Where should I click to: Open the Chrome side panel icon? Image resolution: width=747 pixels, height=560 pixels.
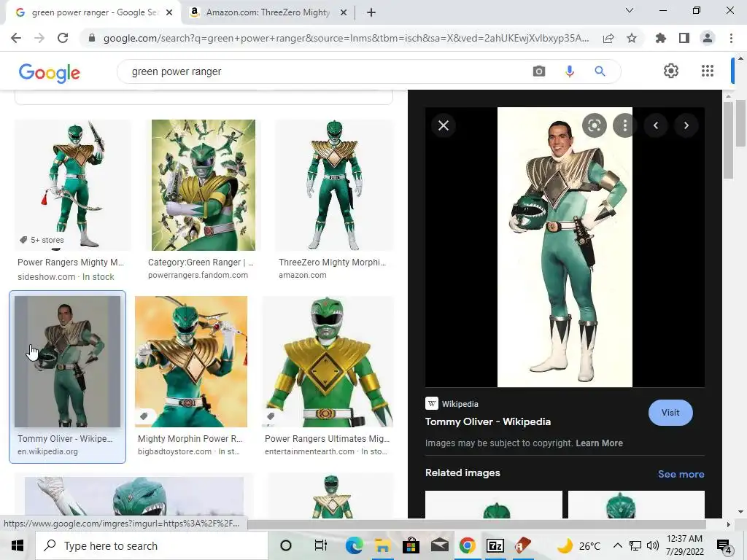coord(684,38)
